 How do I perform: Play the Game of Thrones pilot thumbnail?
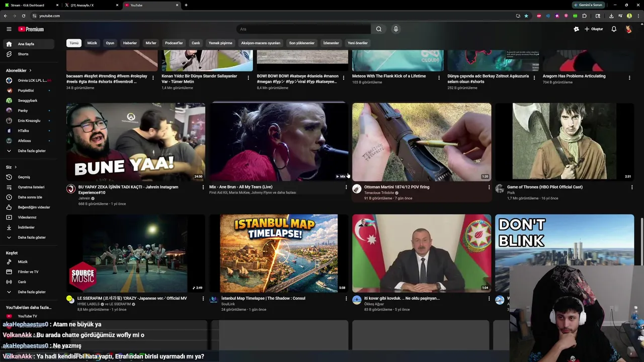pos(565,142)
